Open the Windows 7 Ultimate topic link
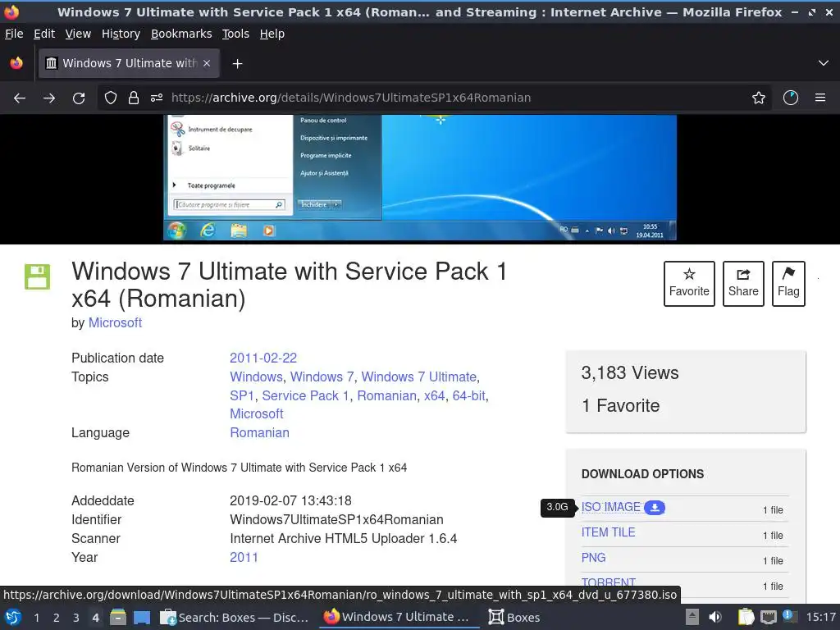 (x=419, y=377)
